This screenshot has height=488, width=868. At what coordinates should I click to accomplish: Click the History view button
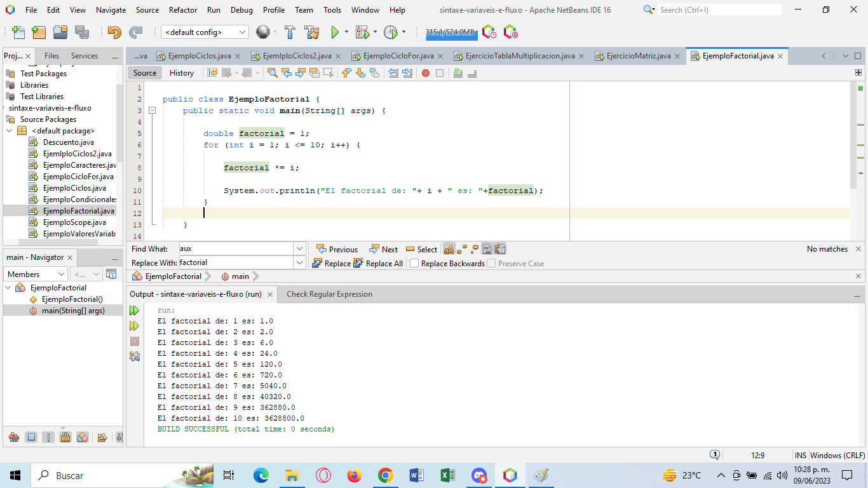182,73
